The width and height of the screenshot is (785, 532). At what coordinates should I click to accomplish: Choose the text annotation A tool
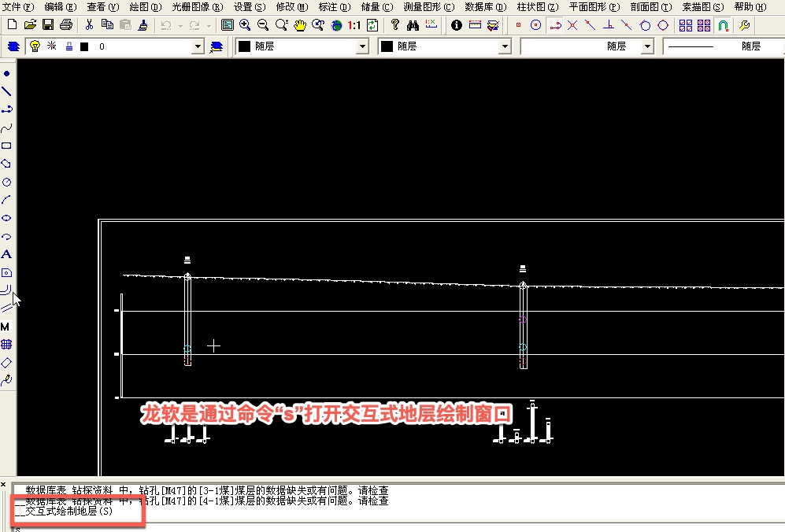tap(6, 254)
